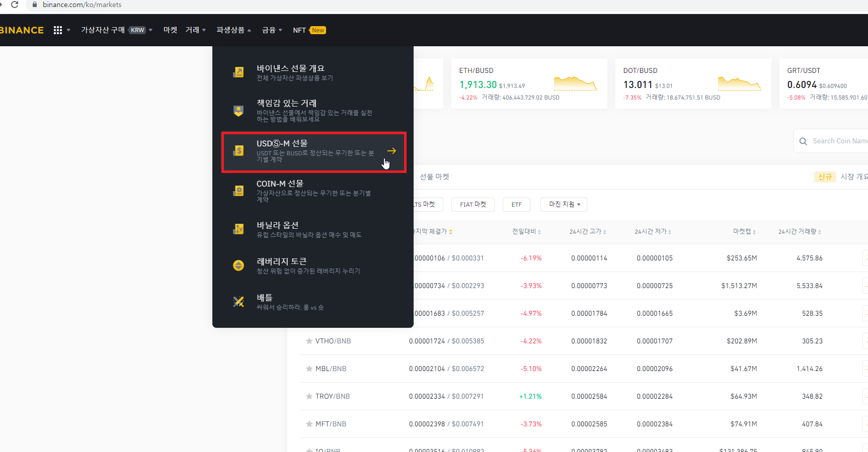Switch to the 선물 마켓 tab
868x452 pixels.
[x=434, y=177]
